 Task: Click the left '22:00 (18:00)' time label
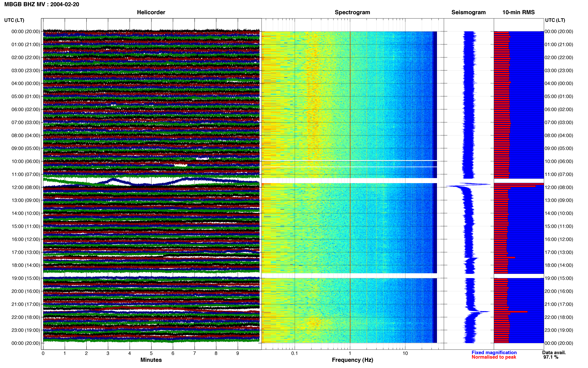click(26, 317)
